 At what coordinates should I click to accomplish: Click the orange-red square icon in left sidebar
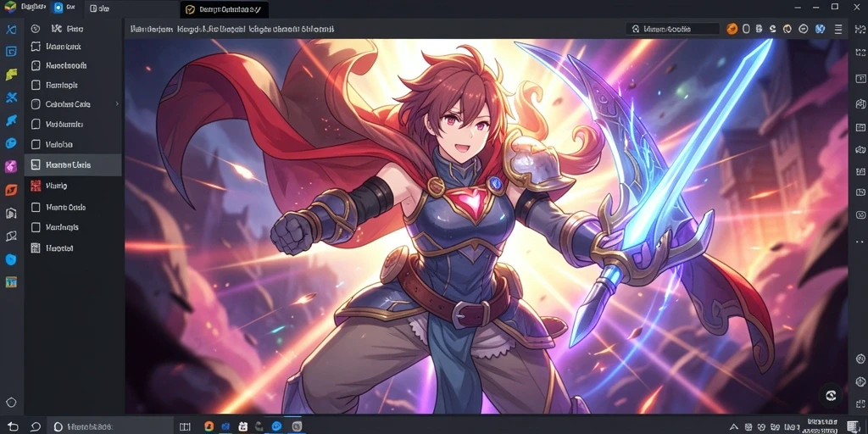coord(10,190)
